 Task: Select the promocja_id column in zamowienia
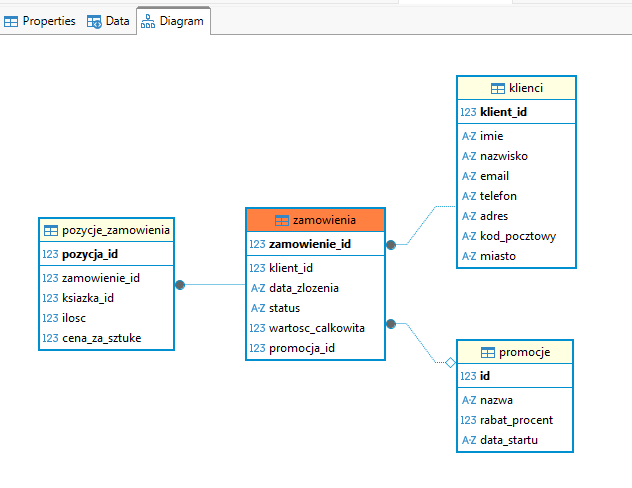(x=301, y=348)
